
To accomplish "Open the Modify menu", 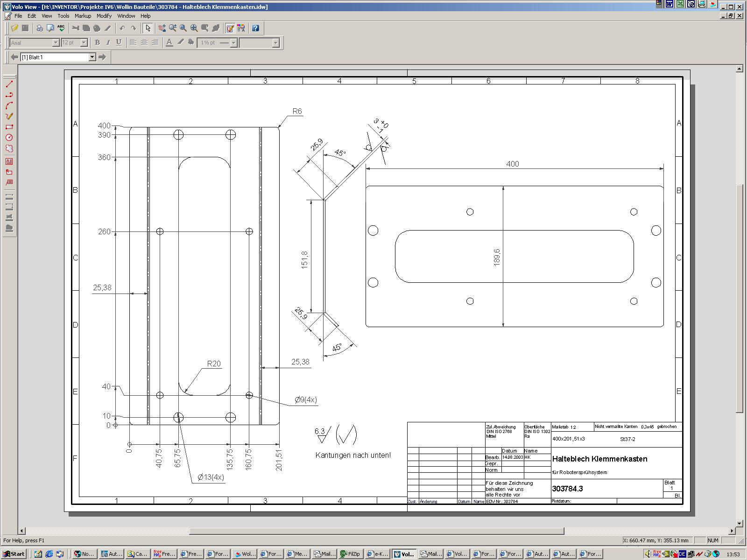I will (x=104, y=16).
